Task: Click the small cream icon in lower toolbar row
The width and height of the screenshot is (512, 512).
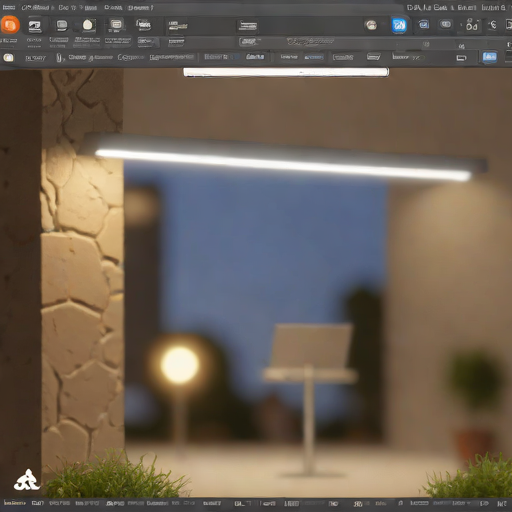Action: 8,58
